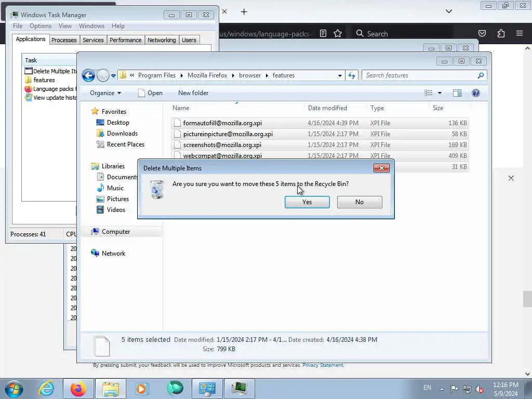Confirm deletion with the Yes button
The width and height of the screenshot is (532, 399).
coord(307,202)
